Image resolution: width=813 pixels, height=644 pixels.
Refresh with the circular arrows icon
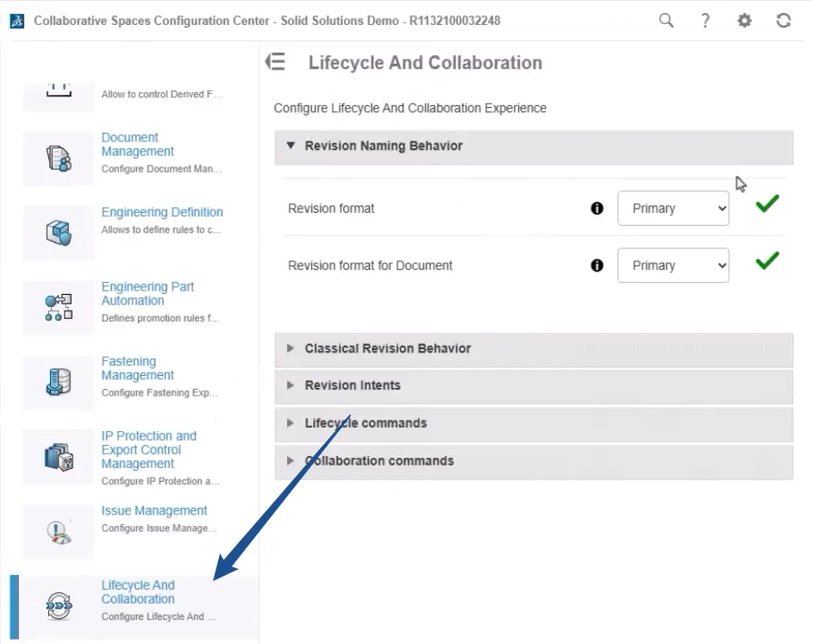pyautogui.click(x=784, y=21)
